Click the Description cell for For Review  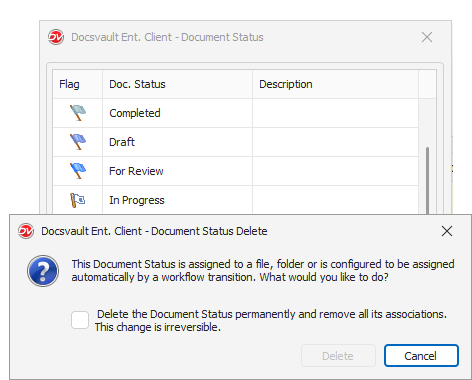pyautogui.click(x=335, y=171)
